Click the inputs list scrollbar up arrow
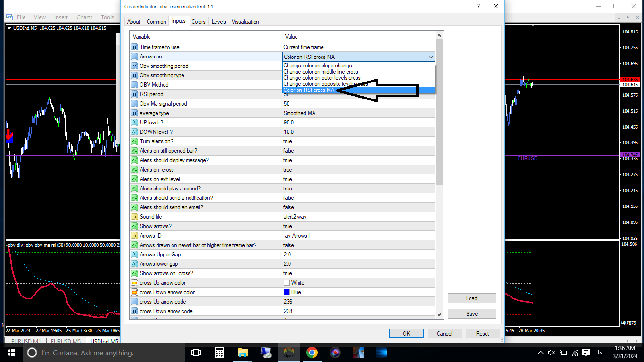644x362 pixels. (439, 36)
